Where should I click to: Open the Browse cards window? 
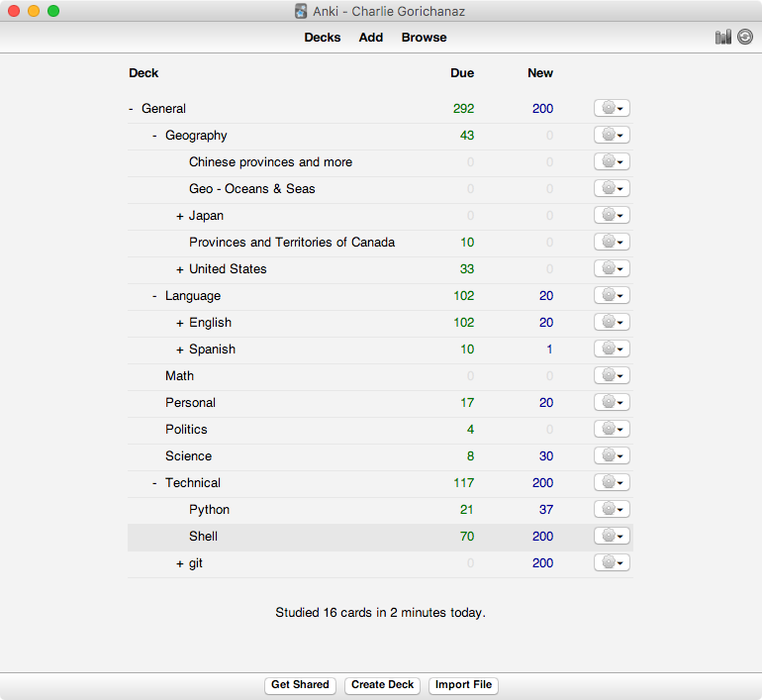tap(424, 38)
